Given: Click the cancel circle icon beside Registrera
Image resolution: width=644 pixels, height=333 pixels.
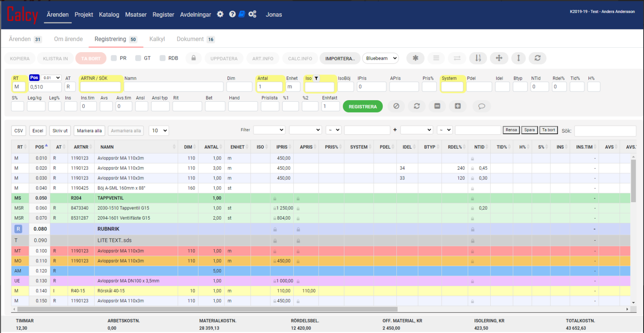Looking at the screenshot, I should click(x=396, y=106).
